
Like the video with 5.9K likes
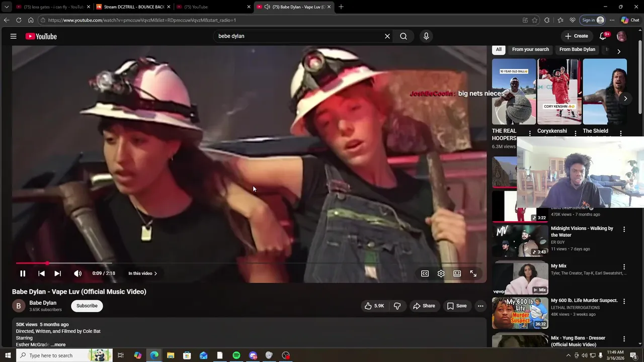pyautogui.click(x=374, y=306)
